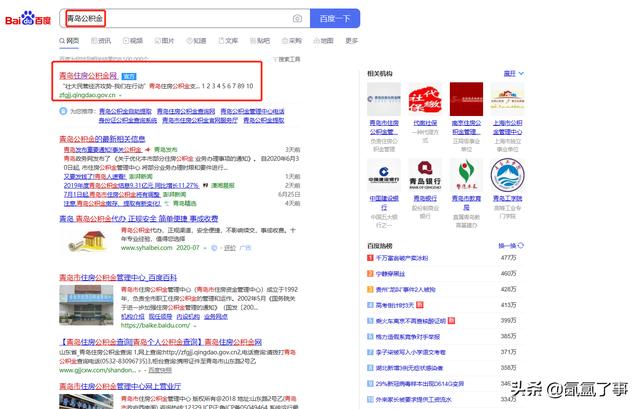Image resolution: width=640 pixels, height=409 pixels.
Task: Switch to the 知道 tab
Action: coord(196,41)
